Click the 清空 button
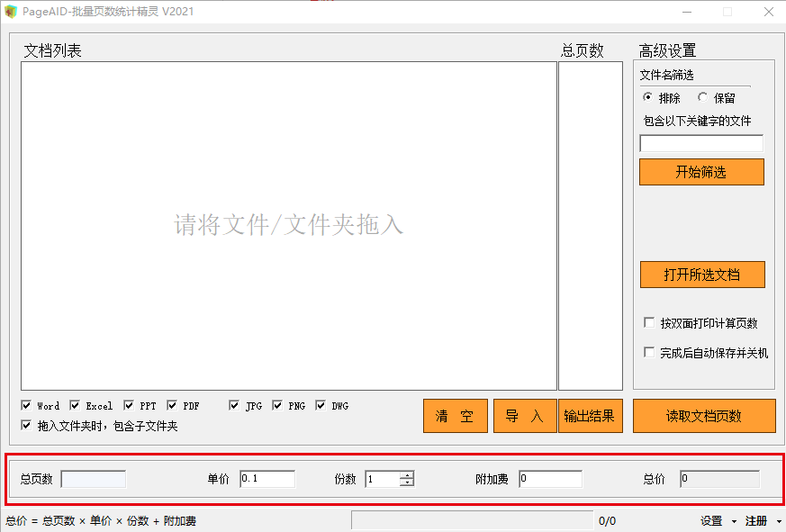This screenshot has height=532, width=786. [x=456, y=416]
